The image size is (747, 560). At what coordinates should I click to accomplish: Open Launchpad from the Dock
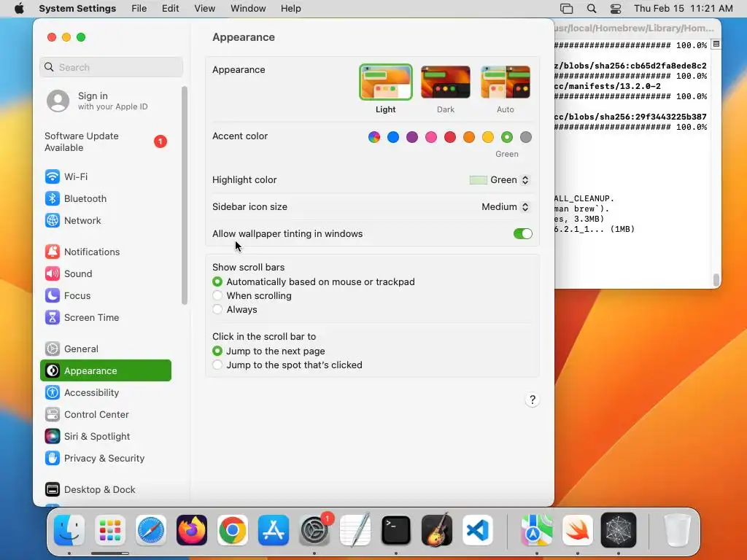click(x=110, y=531)
